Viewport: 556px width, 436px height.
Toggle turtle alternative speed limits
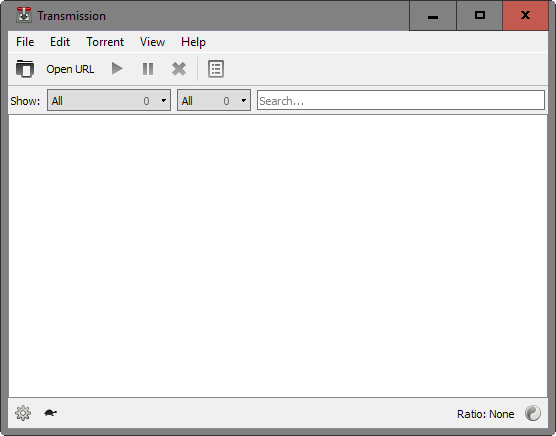coord(50,413)
